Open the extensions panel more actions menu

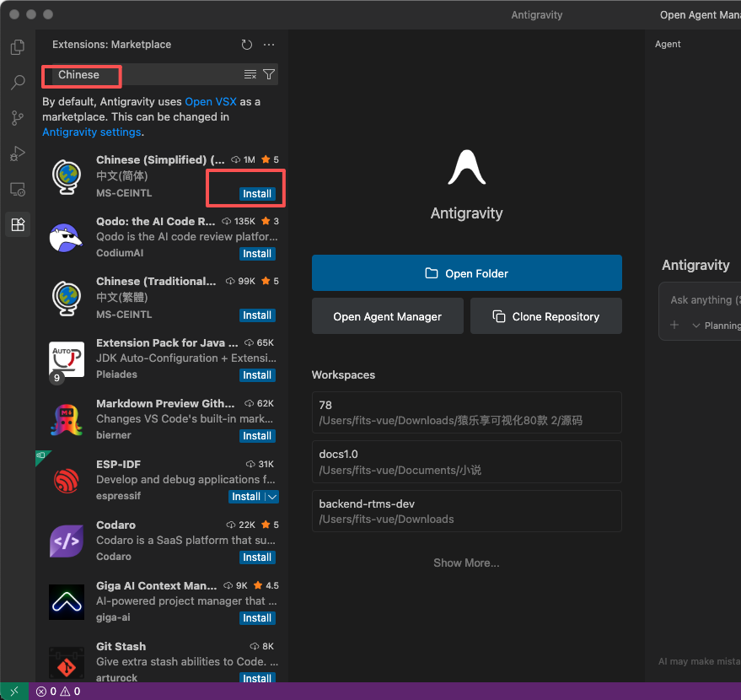[269, 45]
